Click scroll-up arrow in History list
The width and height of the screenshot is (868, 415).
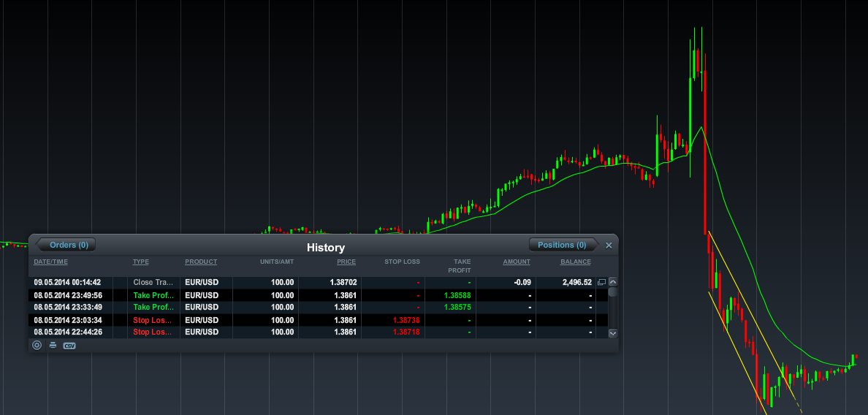pos(613,281)
